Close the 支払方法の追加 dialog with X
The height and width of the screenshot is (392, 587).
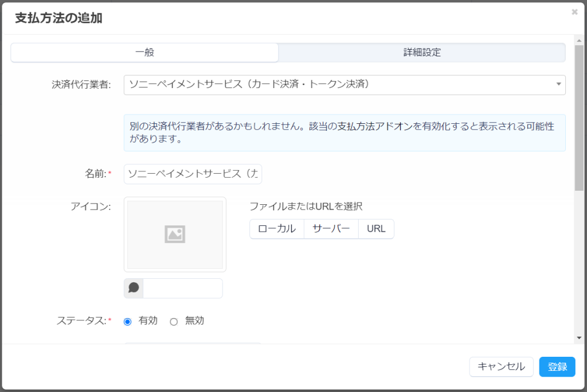[575, 12]
